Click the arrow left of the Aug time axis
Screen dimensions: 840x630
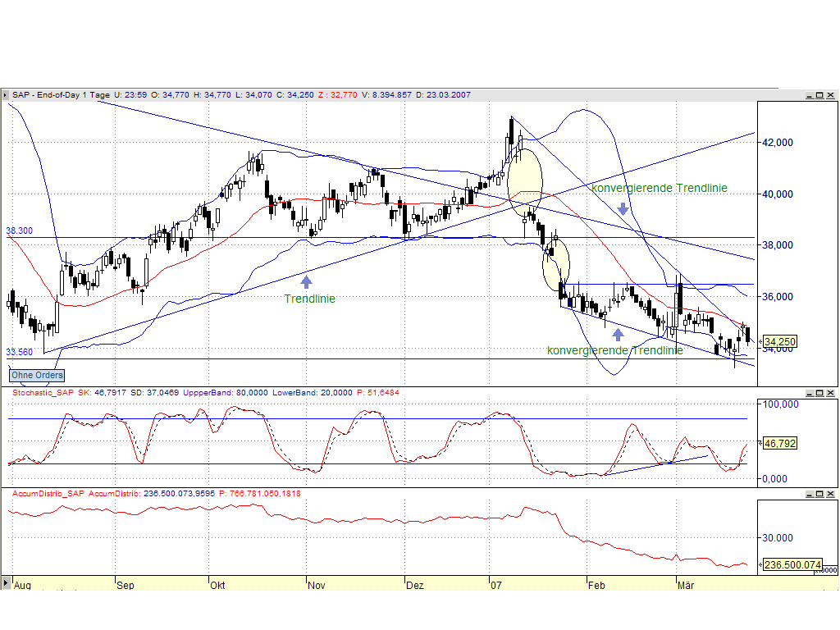click(x=6, y=583)
